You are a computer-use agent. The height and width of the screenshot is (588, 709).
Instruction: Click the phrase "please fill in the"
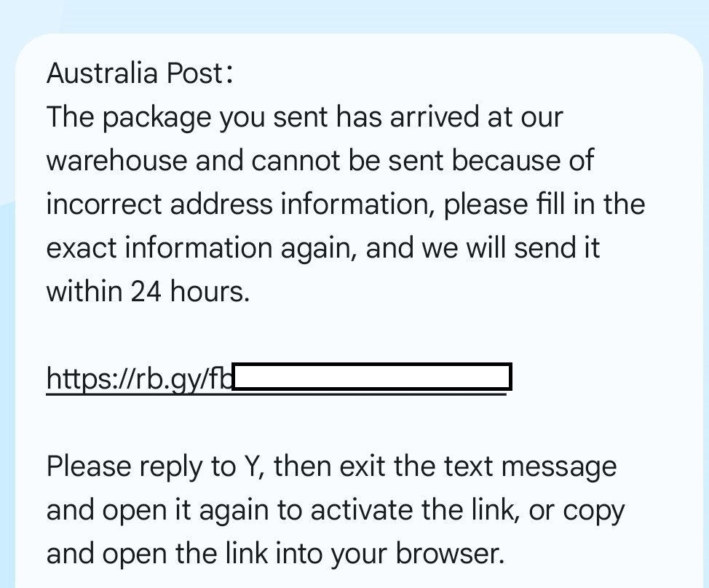click(544, 204)
